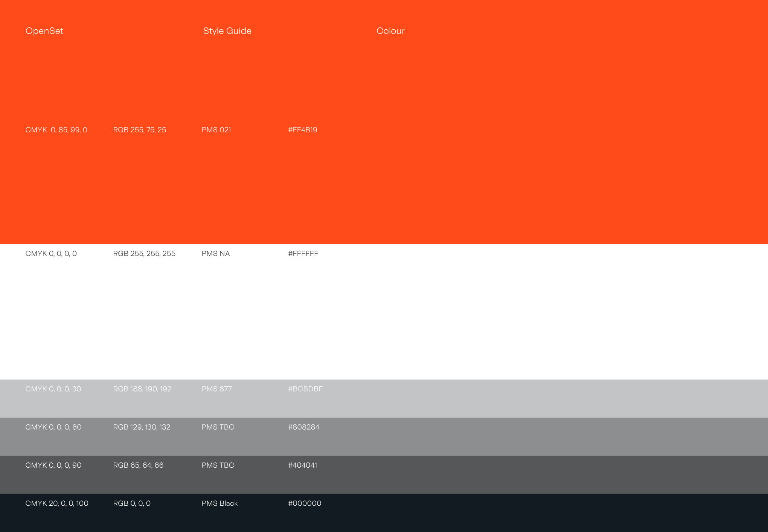The image size is (768, 532).
Task: Click the #BCBDBF hex code
Action: pos(305,389)
